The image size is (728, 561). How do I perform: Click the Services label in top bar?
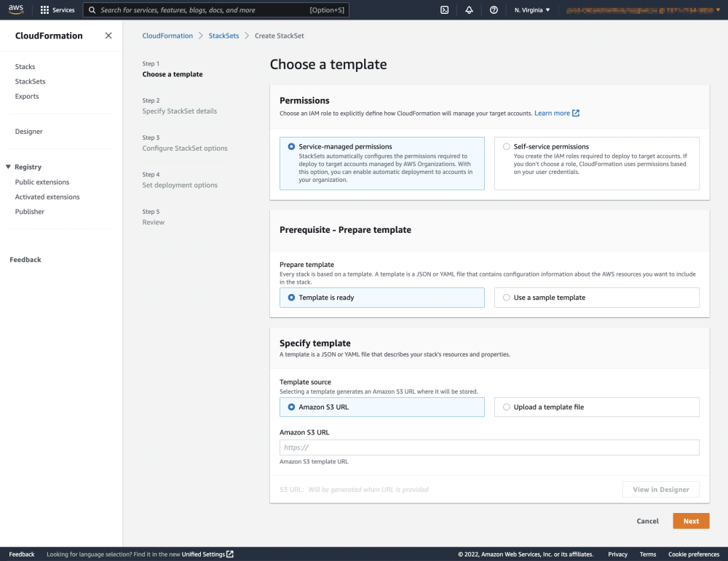tap(63, 10)
